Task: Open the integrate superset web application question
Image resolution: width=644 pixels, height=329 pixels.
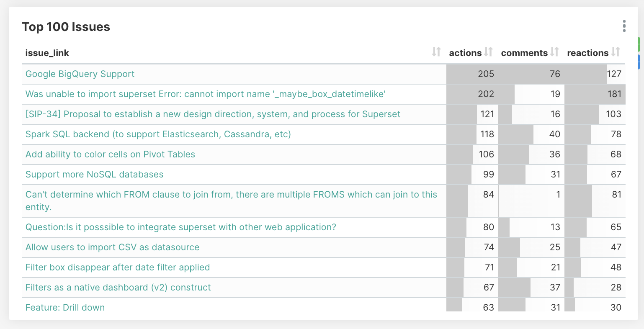Action: coord(180,227)
